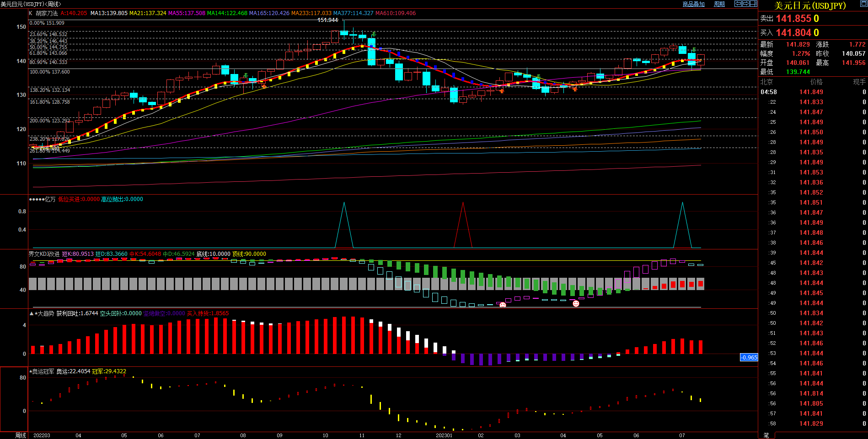This screenshot has height=439, width=868.
Task: Open the 商品叠加 overlay link
Action: pyautogui.click(x=693, y=4)
